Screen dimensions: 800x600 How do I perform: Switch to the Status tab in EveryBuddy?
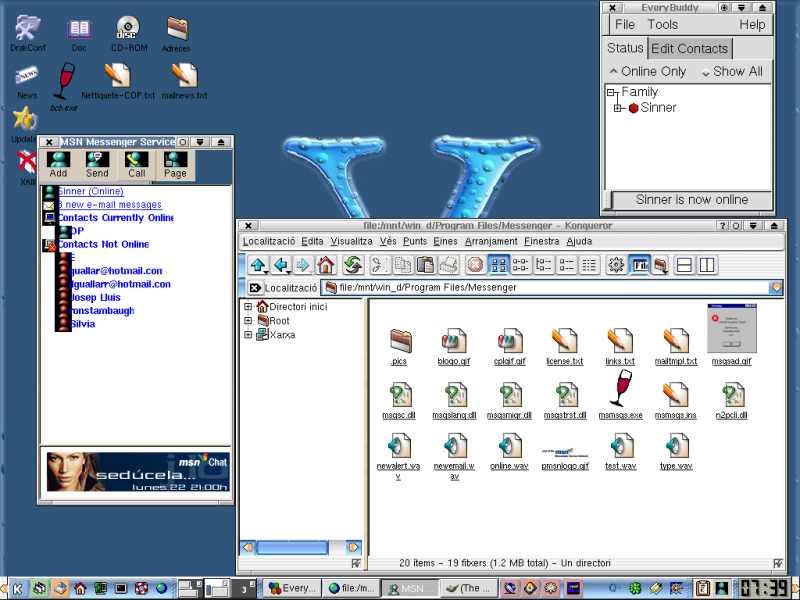click(625, 48)
